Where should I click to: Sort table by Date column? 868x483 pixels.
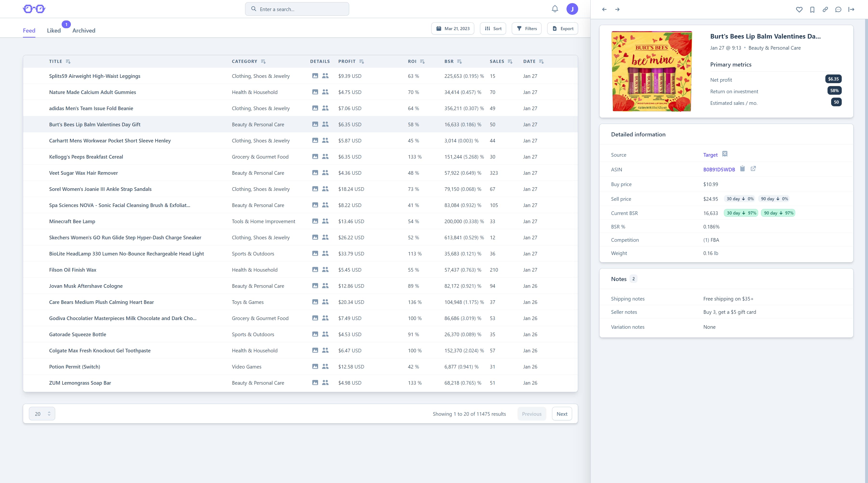tap(541, 61)
